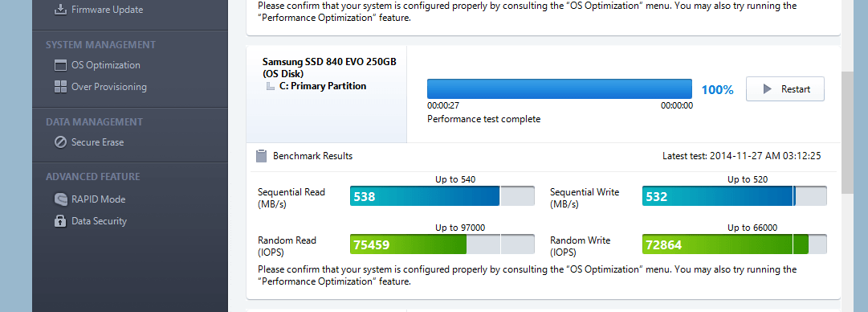Click the Benchmark Results clipboard icon
This screenshot has width=868, height=312.
pyautogui.click(x=262, y=156)
